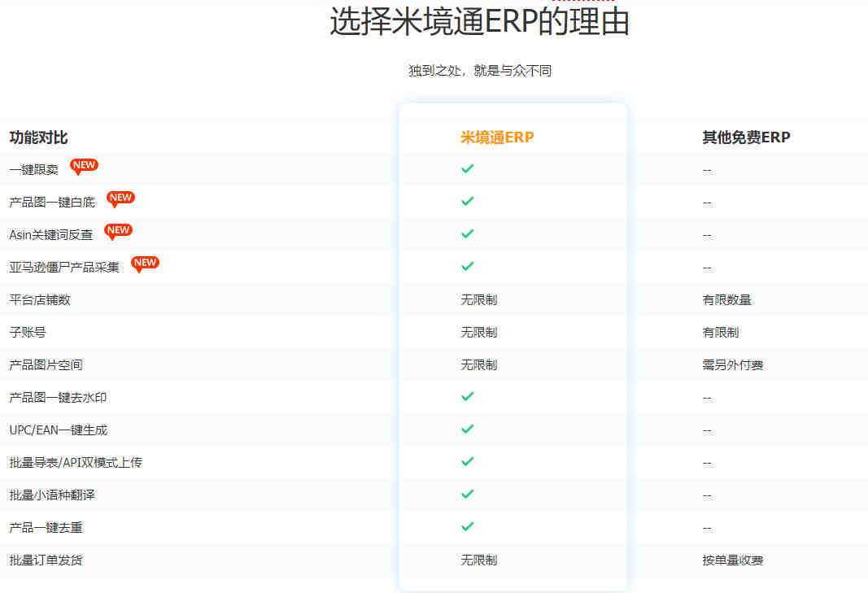
Task: Select the 产品图一键去水印 feature label
Action: (58, 398)
